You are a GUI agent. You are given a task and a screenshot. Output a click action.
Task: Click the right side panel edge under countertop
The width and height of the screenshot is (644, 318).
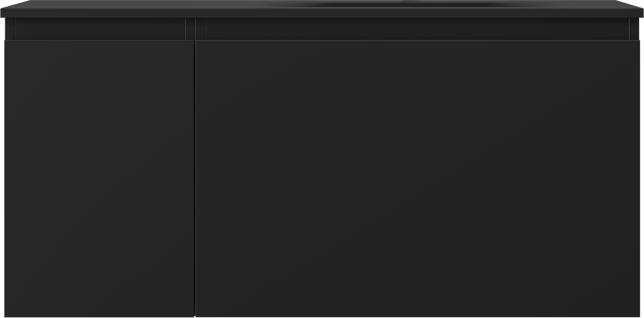coord(635,29)
